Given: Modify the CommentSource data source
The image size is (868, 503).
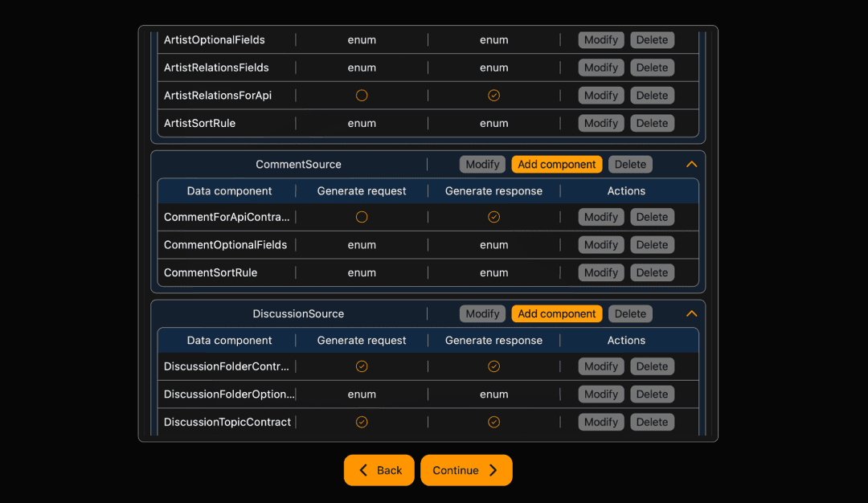Looking at the screenshot, I should (x=482, y=164).
